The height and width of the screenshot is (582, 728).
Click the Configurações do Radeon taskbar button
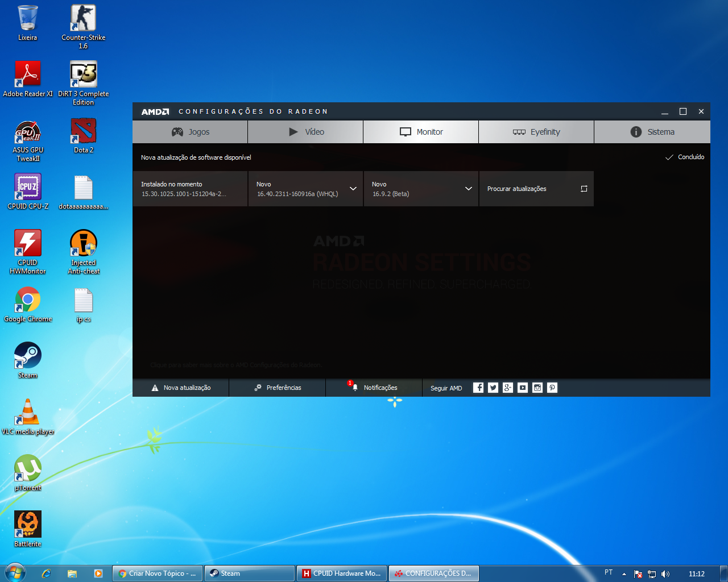[x=434, y=573]
